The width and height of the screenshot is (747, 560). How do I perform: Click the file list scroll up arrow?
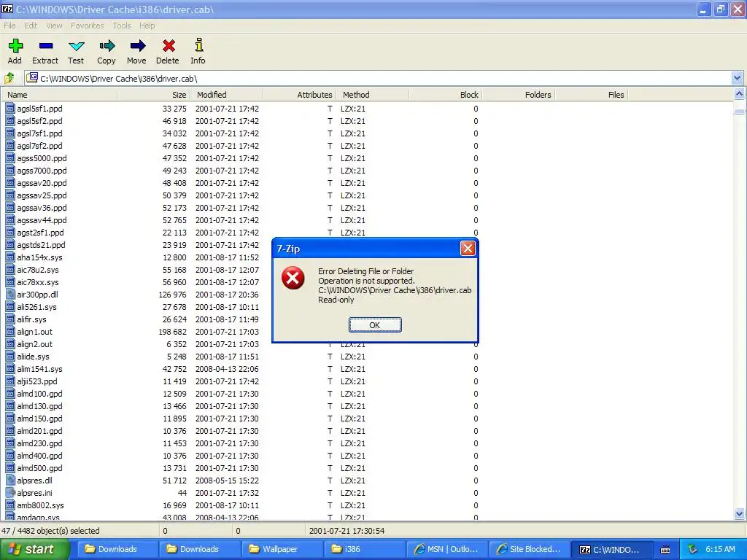(740, 94)
